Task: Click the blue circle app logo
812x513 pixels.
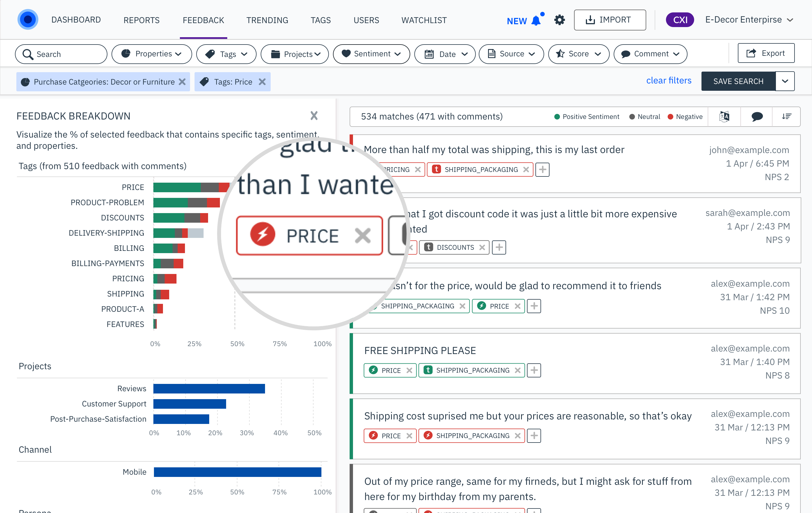Action: tap(28, 19)
